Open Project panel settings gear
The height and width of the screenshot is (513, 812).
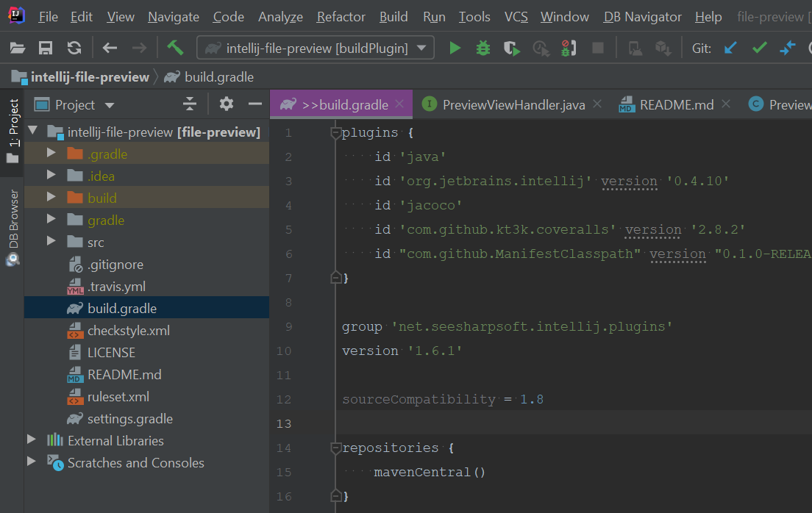[x=227, y=104]
